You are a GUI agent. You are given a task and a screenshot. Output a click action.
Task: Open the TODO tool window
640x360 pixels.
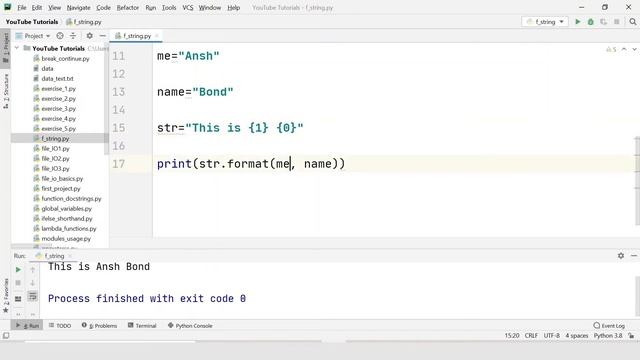[x=60, y=326]
